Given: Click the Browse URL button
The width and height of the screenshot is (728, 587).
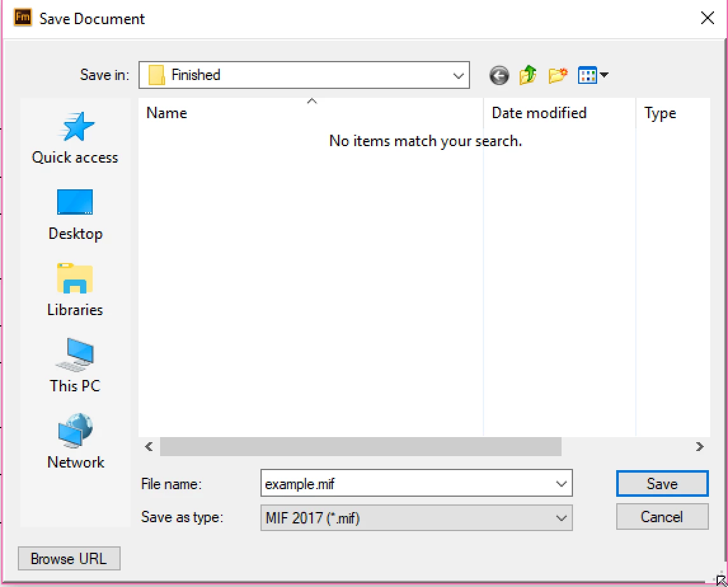Looking at the screenshot, I should [69, 558].
